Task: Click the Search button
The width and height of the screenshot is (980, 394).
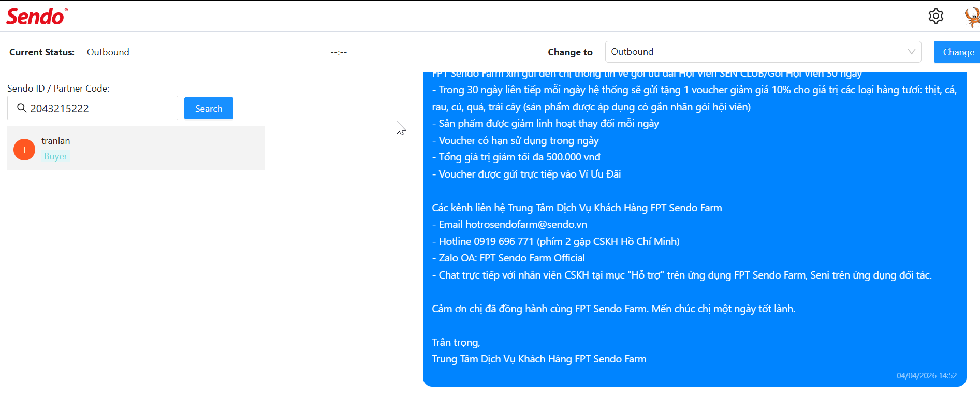Action: click(209, 108)
